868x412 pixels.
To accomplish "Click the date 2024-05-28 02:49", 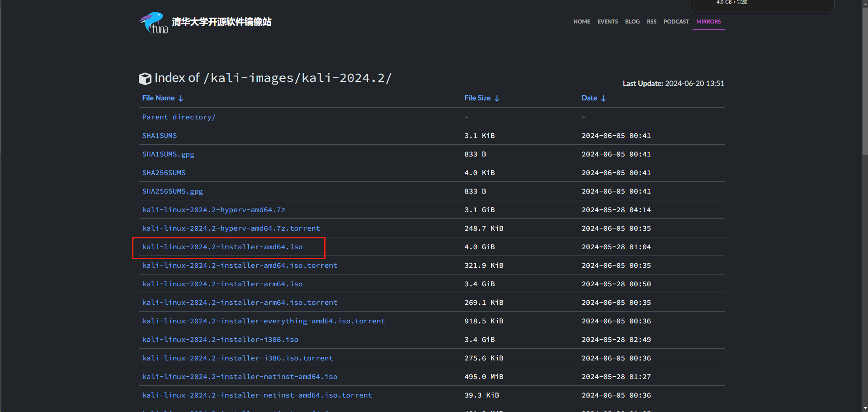I will [616, 340].
